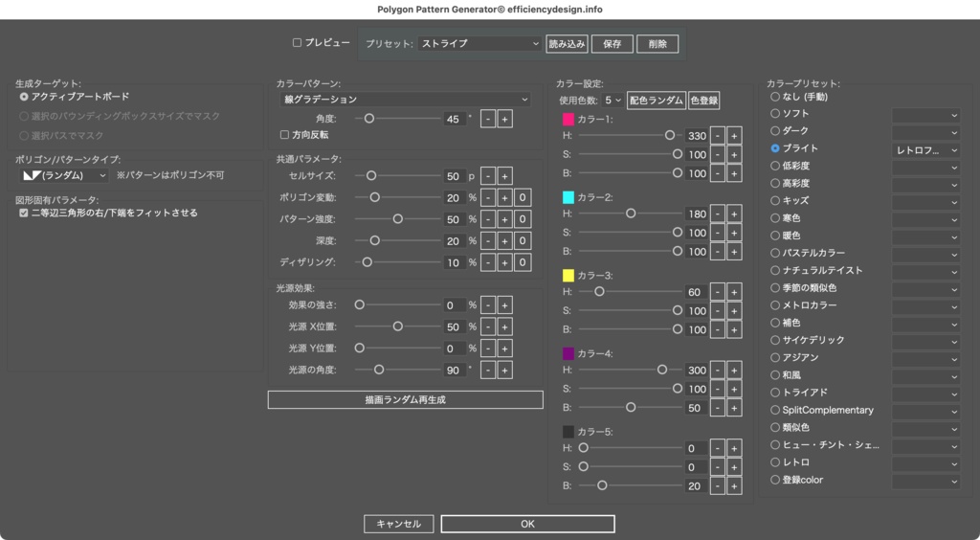The width and height of the screenshot is (980, 540).
Task: Click the dark カラー5 swatch
Action: (x=568, y=432)
